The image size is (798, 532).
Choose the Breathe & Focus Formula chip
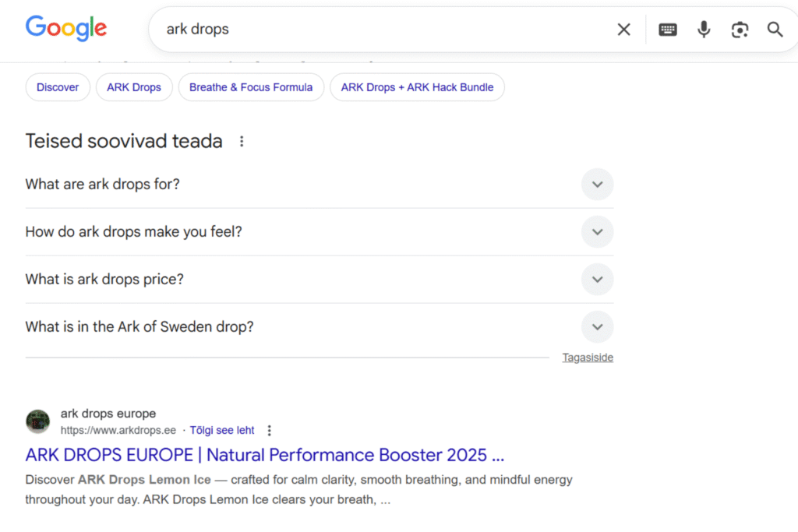pyautogui.click(x=251, y=87)
